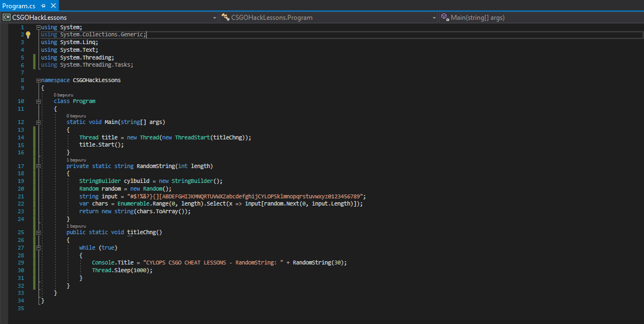Click 'RandomString(30)' call on line 29

[318, 262]
